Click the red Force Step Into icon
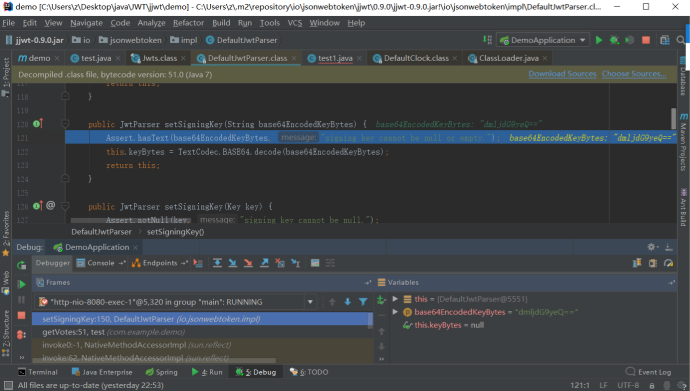The image size is (690, 391). pyautogui.click(x=248, y=263)
